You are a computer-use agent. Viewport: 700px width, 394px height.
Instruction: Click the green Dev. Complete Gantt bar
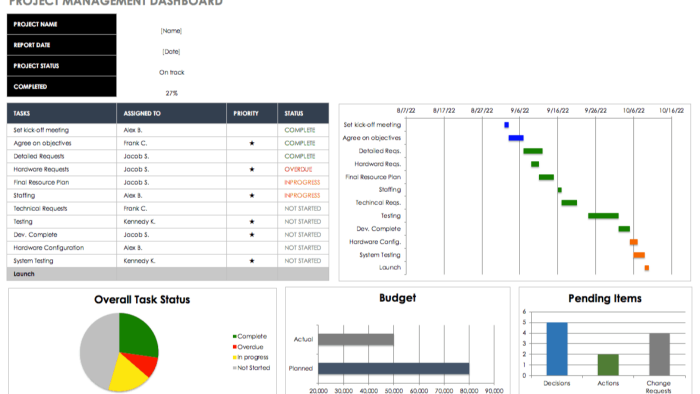tap(624, 229)
